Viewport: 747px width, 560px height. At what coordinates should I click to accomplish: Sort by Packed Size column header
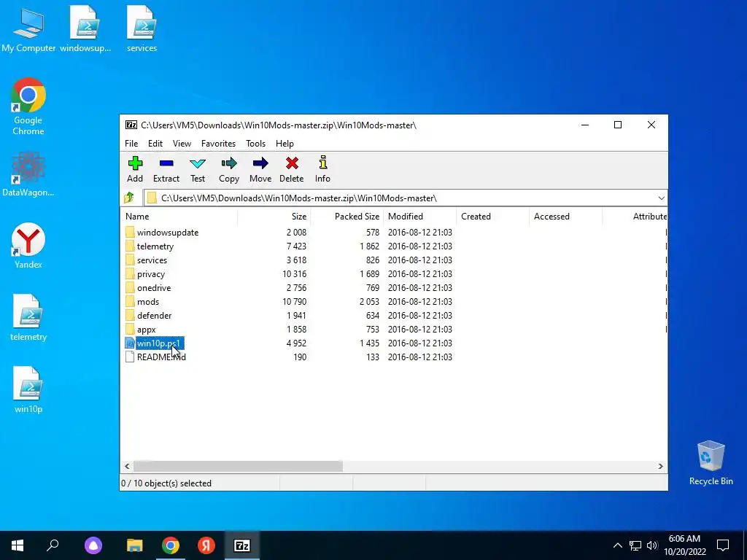tap(347, 216)
